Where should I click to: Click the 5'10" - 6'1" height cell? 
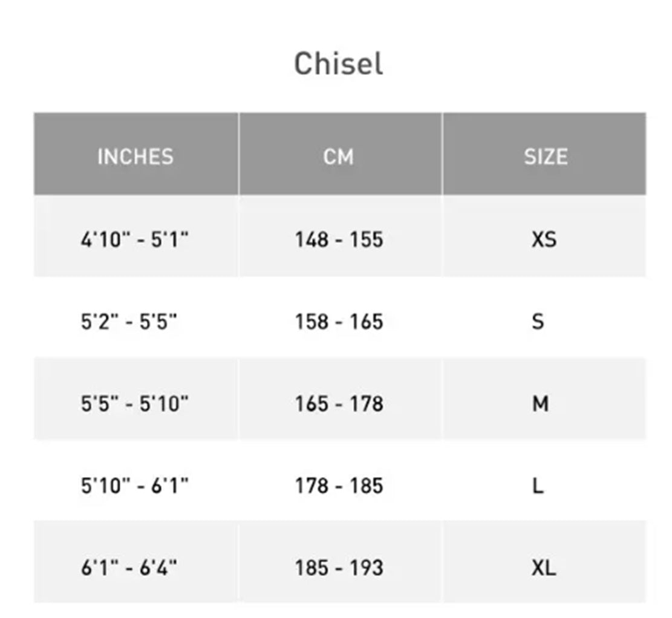[135, 485]
